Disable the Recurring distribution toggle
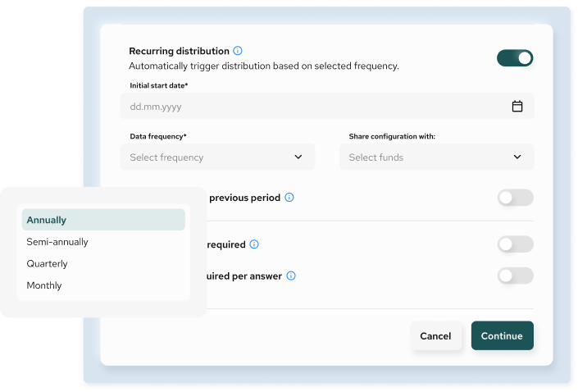578x392 pixels. (x=515, y=57)
